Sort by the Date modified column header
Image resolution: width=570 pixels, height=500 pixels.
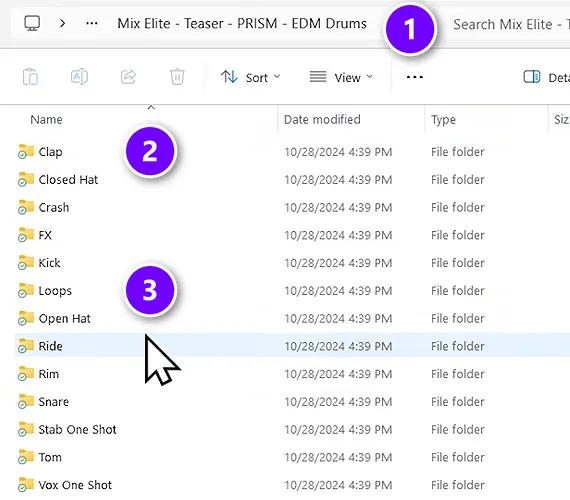[x=322, y=120]
